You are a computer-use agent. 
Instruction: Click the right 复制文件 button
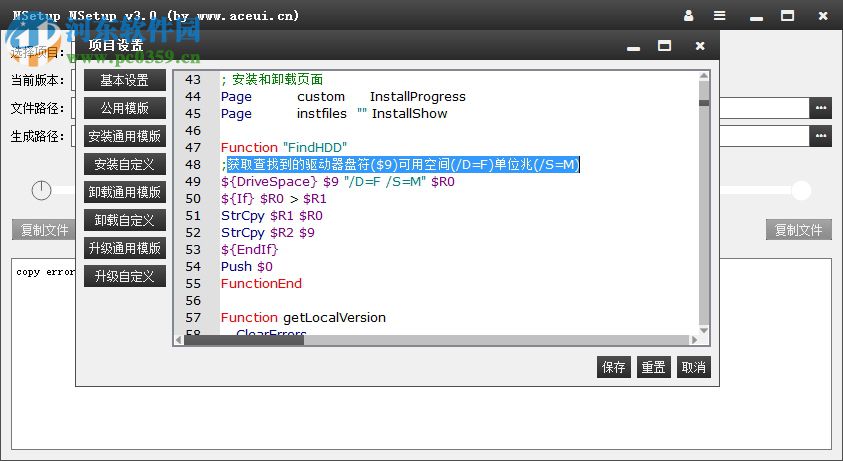click(798, 230)
